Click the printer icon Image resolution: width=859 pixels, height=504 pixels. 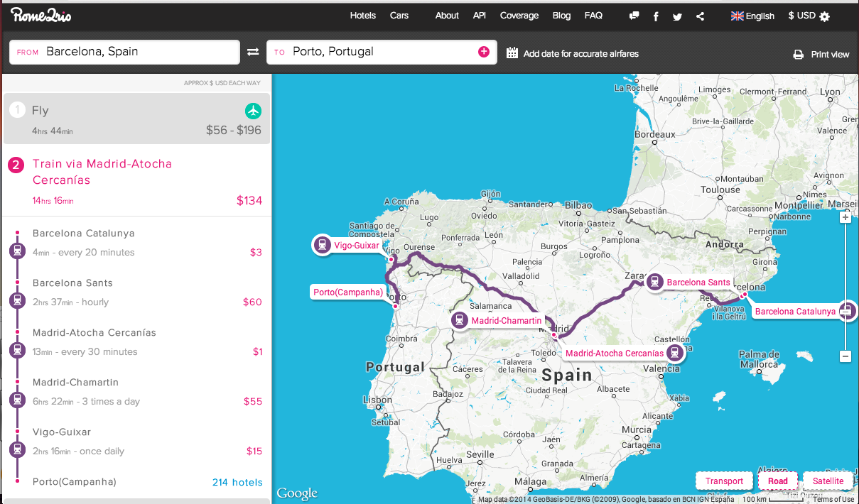pyautogui.click(x=799, y=55)
